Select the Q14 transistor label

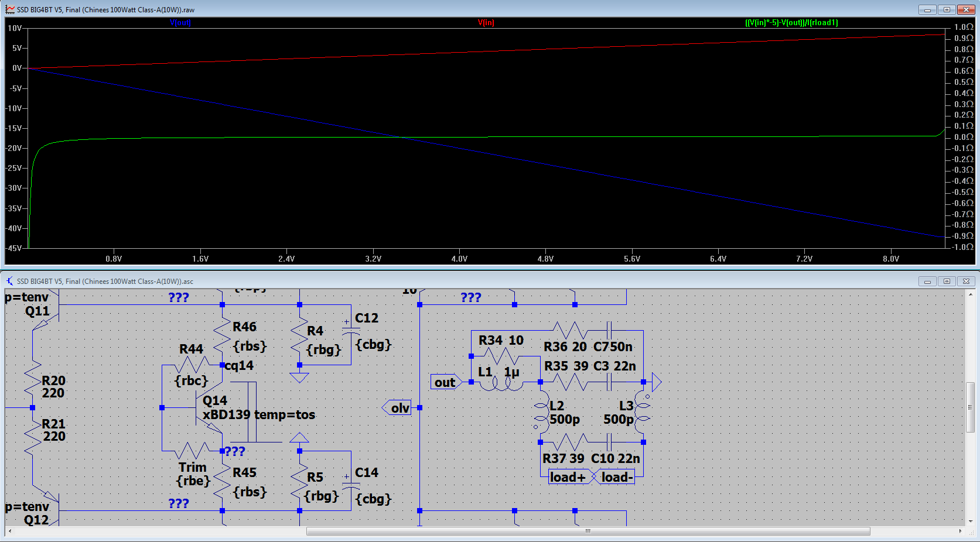click(x=215, y=400)
